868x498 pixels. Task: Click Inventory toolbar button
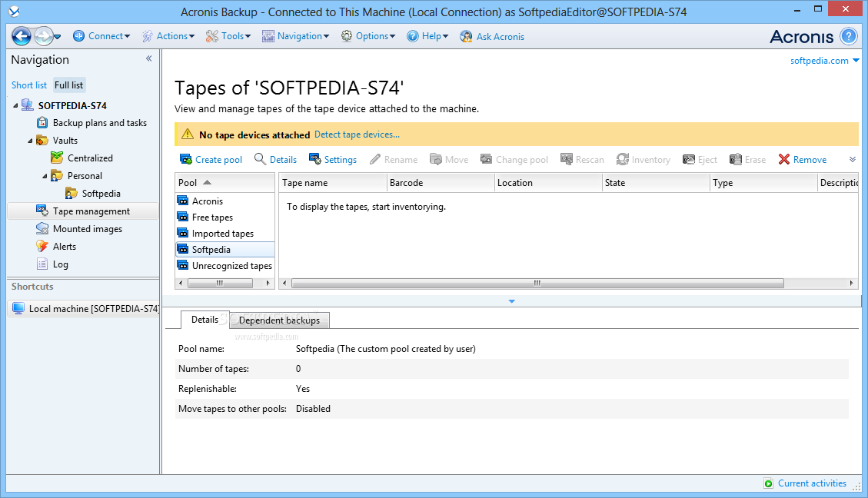point(644,159)
